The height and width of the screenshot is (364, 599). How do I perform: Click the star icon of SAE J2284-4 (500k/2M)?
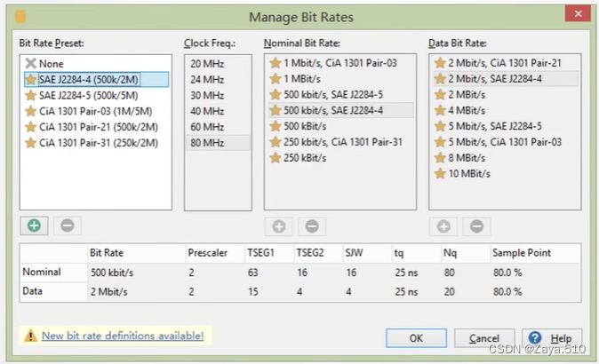(x=30, y=79)
